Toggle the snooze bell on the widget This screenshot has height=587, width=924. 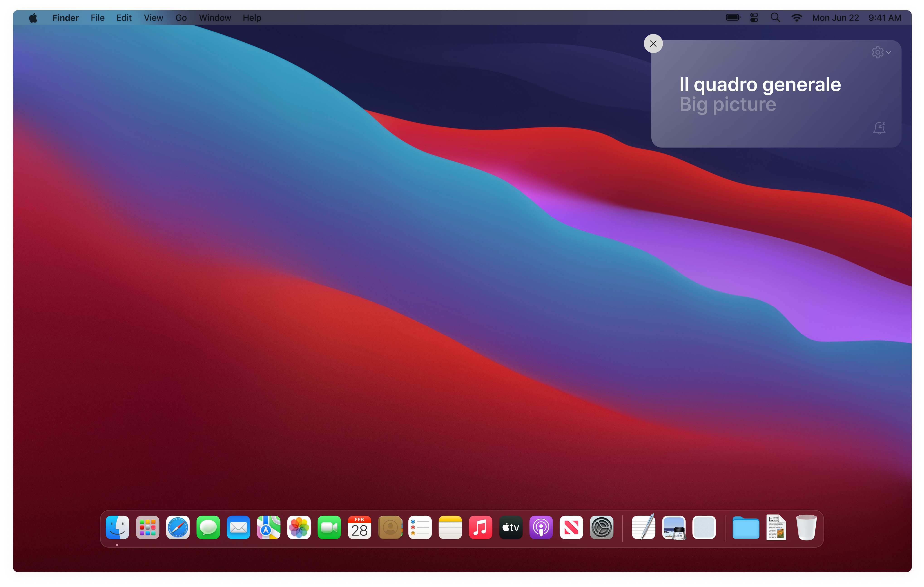tap(879, 128)
